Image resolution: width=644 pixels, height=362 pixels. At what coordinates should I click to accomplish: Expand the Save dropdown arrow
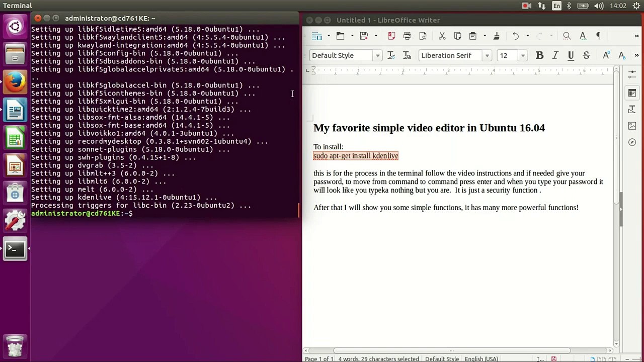pyautogui.click(x=375, y=36)
